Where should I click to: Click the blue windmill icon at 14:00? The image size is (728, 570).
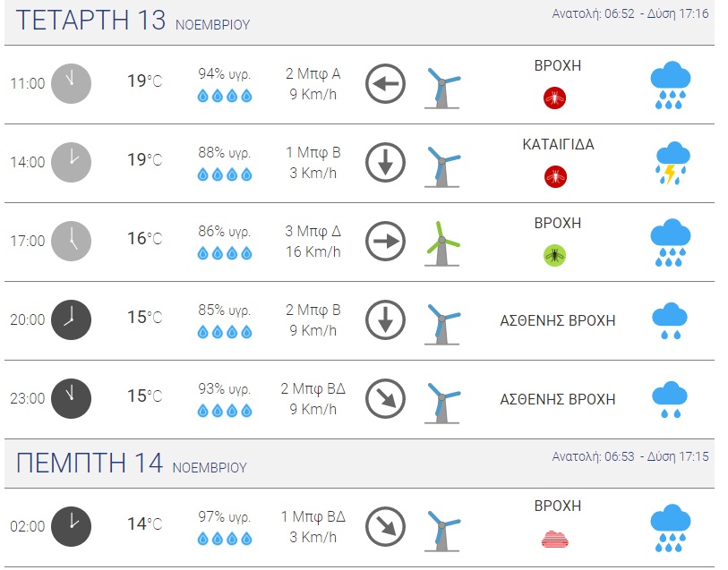point(441,165)
